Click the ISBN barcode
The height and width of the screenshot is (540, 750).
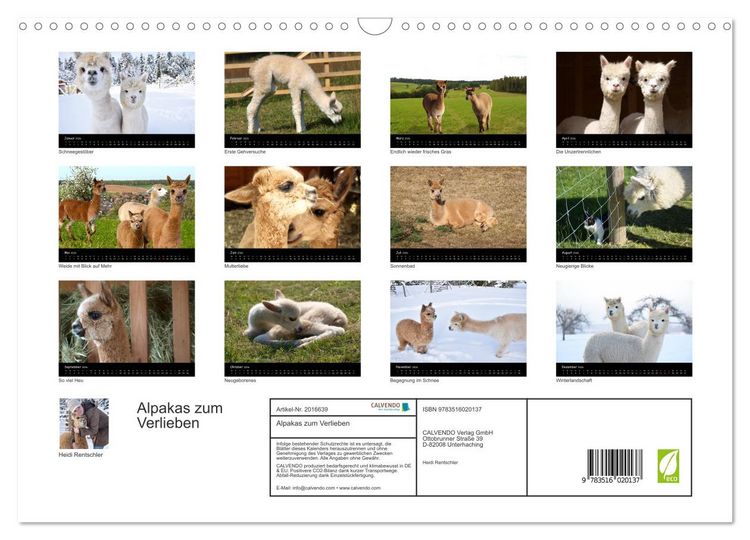pos(614,466)
